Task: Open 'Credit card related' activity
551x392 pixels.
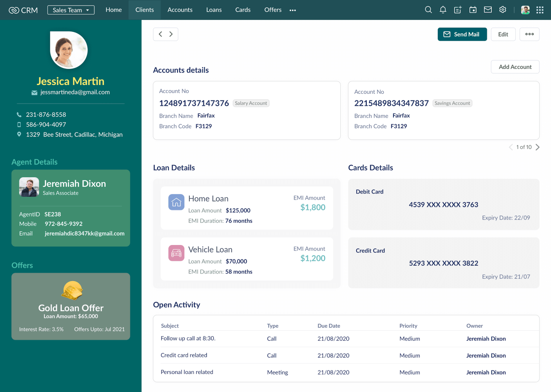Action: pos(184,355)
